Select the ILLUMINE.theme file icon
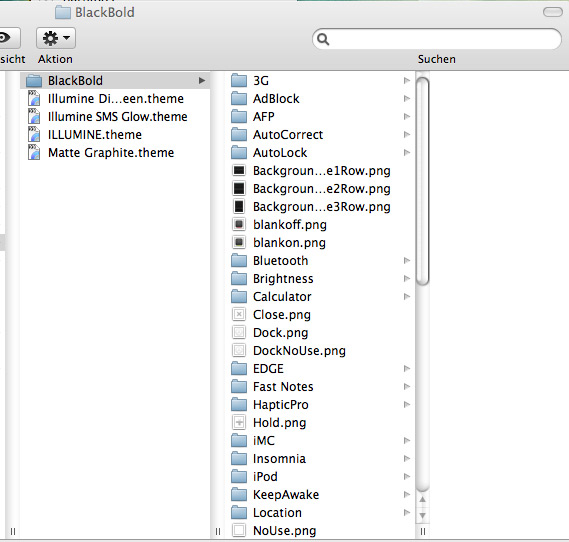Screen dimensions: 569x542 click(x=34, y=135)
